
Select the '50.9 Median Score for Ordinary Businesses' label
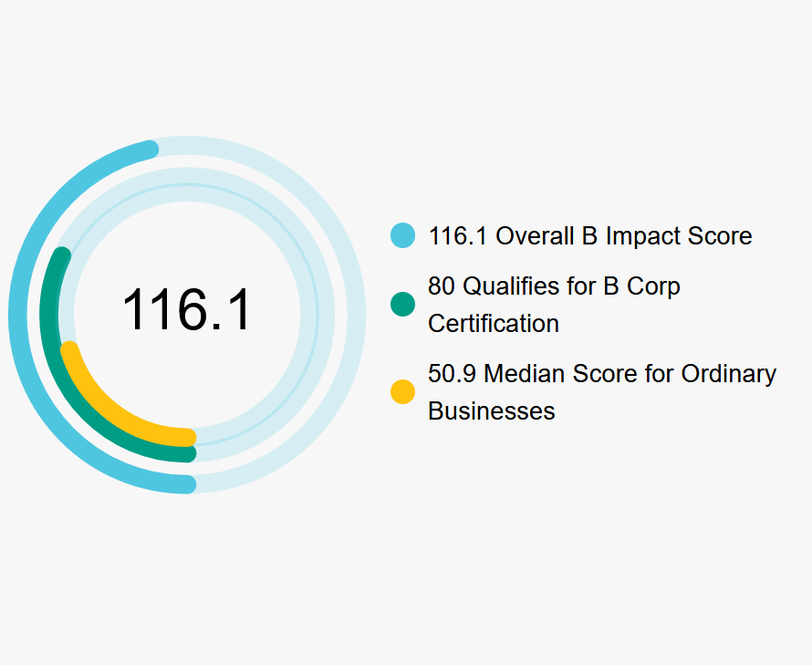(602, 392)
